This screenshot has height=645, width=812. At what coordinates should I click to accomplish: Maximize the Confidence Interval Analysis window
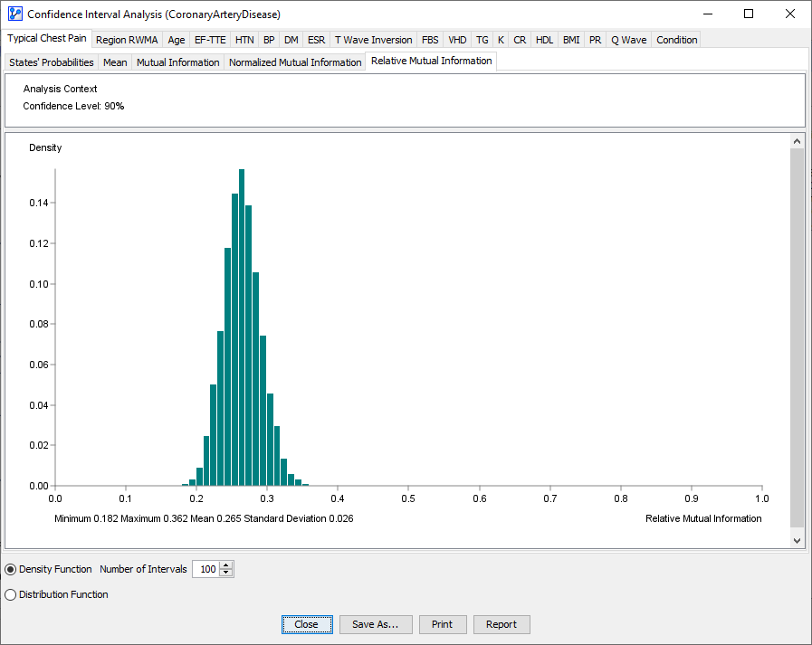[x=749, y=14]
